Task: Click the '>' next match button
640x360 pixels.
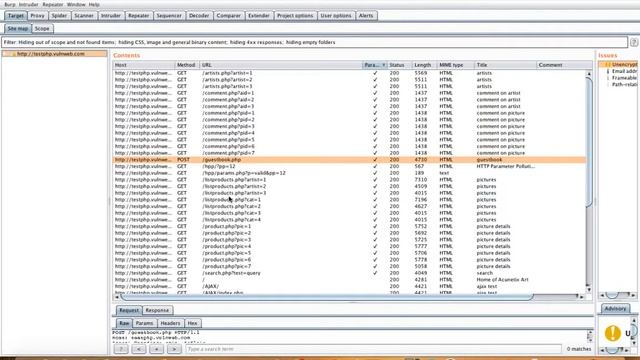Action: pos(174,349)
